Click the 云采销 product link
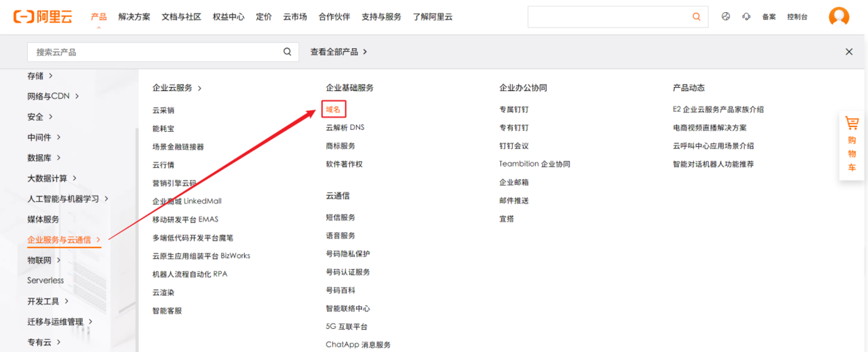Viewport: 868px width, 352px height. pyautogui.click(x=163, y=110)
